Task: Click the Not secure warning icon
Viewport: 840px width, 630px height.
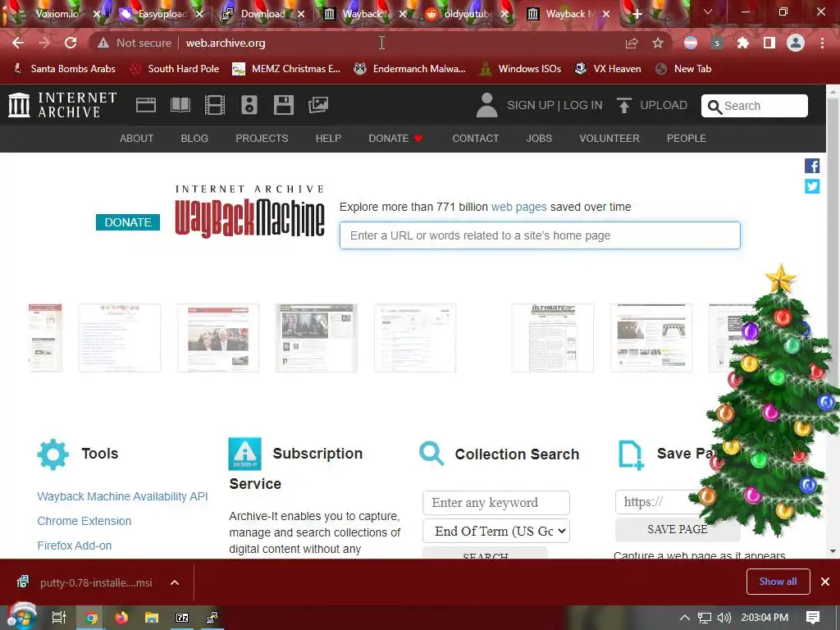Action: pos(103,43)
